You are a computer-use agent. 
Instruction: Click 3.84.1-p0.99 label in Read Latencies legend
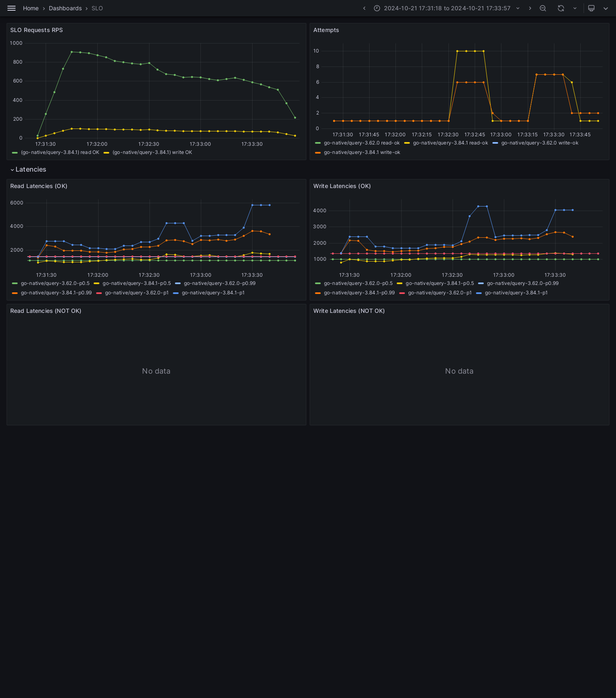pyautogui.click(x=56, y=293)
